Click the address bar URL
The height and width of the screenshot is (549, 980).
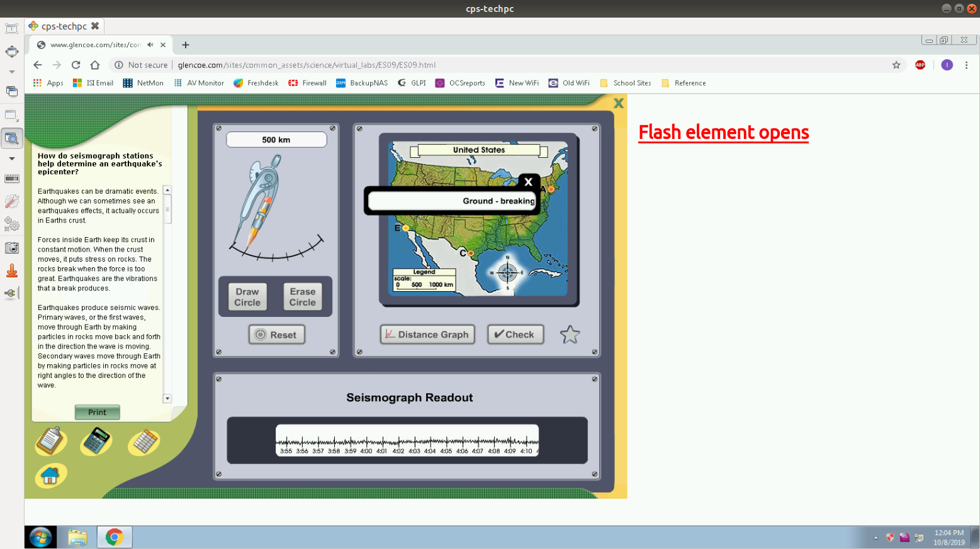coord(307,65)
